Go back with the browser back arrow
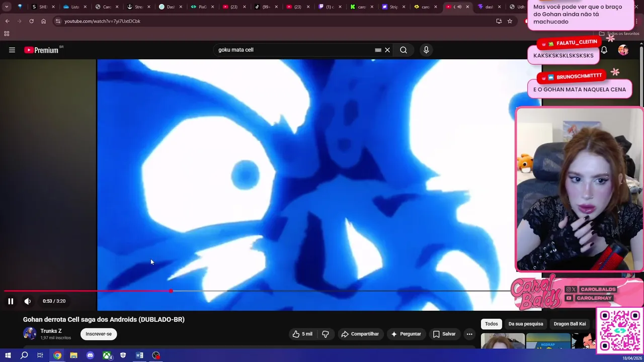Viewport: 644px width, 362px height. click(7, 21)
